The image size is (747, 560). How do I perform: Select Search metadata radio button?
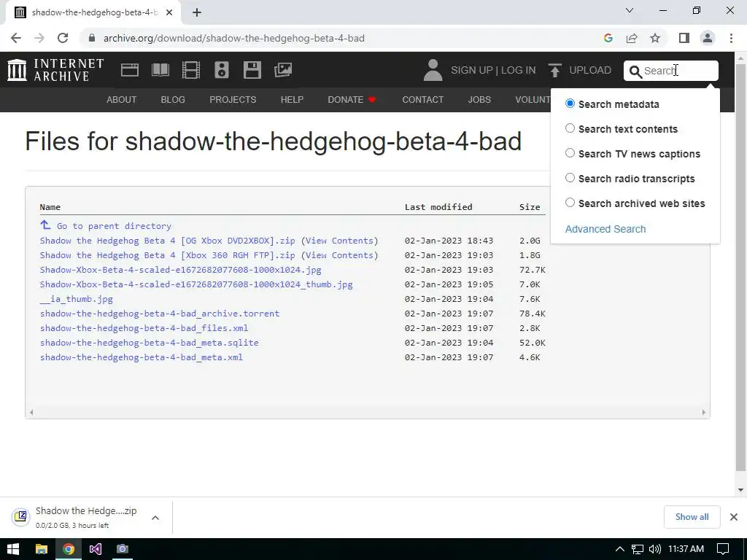point(570,104)
